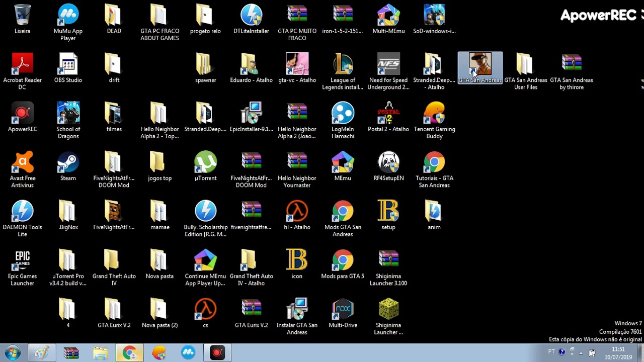Select the GTA San Andreas shortcut icon
644x362 pixels.
[x=480, y=68]
